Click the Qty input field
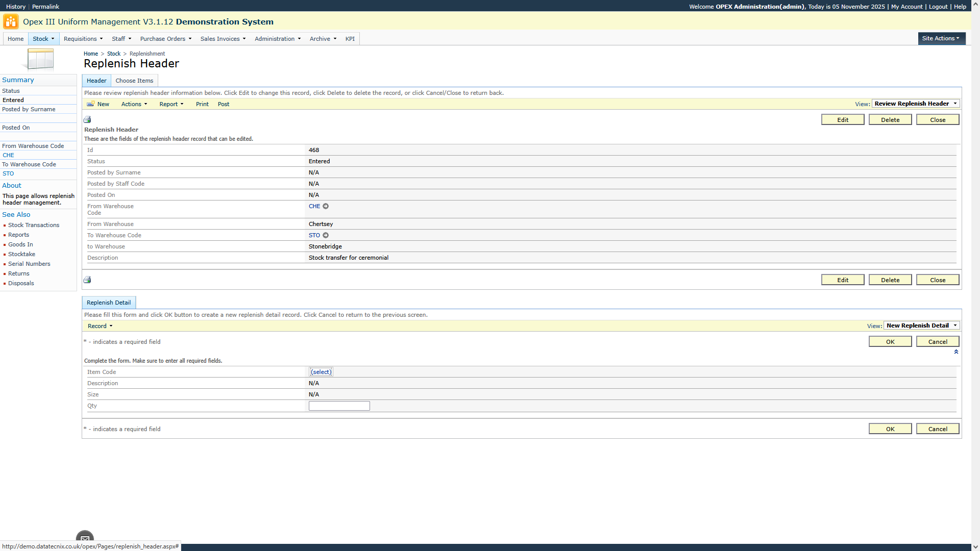The image size is (980, 551). pos(339,406)
